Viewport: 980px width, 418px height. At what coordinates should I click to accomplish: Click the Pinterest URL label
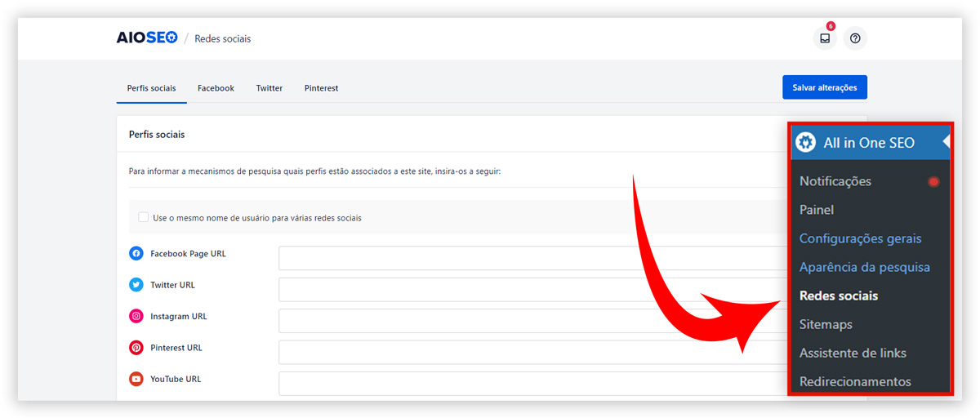click(176, 348)
